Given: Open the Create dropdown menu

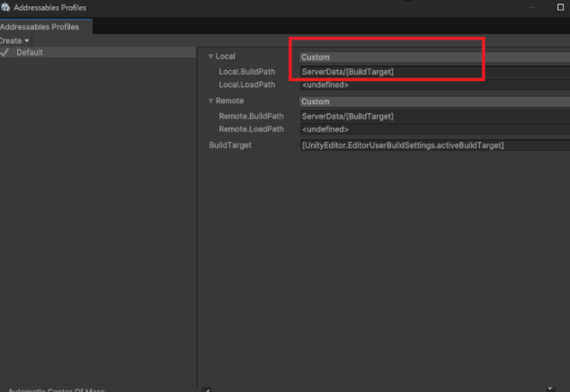Looking at the screenshot, I should point(14,40).
